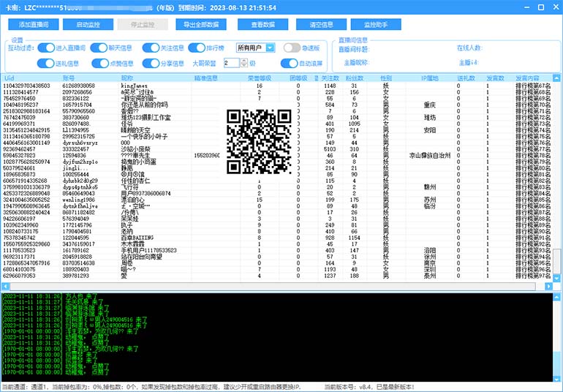Image resolution: width=563 pixels, height=392 pixels.
Task: Toggle the 送礼信息 switch
Action: pos(45,64)
